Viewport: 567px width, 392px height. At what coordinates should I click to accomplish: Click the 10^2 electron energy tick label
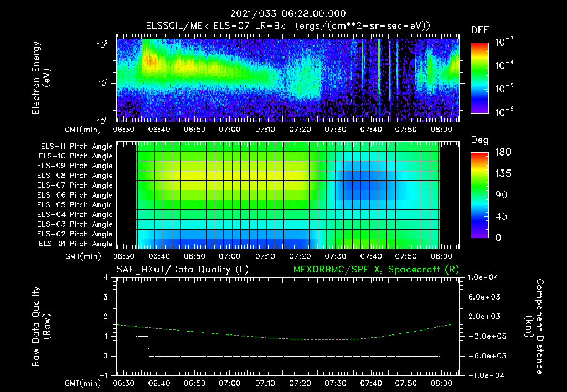coord(102,45)
